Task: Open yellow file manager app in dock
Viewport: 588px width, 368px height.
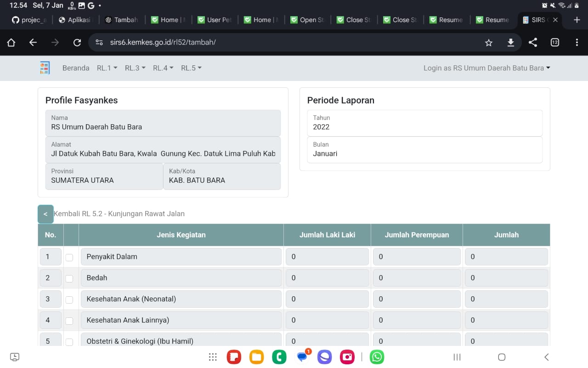Action: (257, 357)
